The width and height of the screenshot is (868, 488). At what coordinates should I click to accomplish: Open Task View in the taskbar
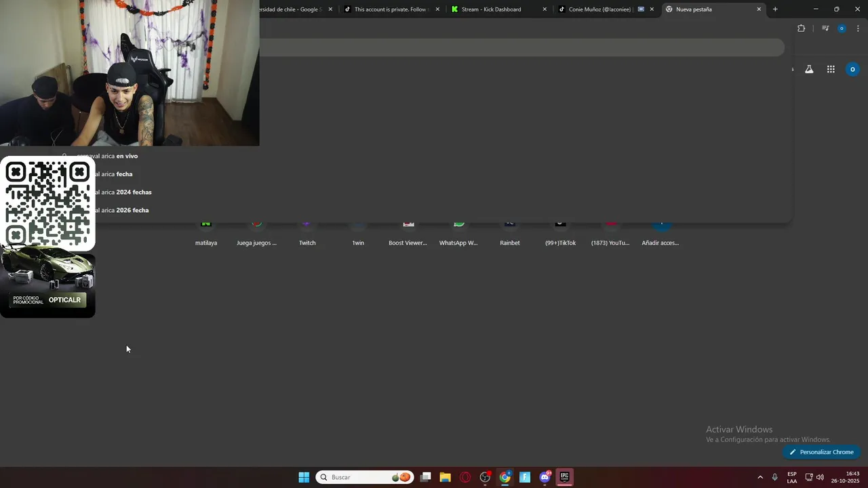(x=425, y=477)
